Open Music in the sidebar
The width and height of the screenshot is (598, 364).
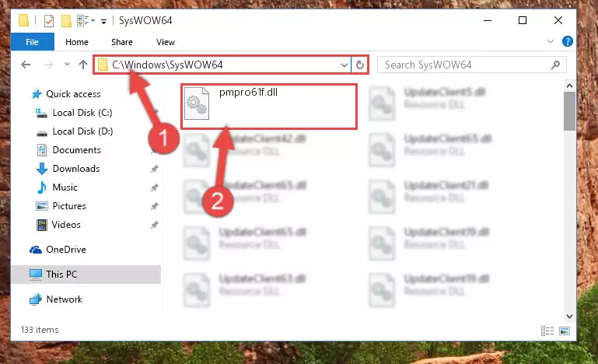click(65, 187)
